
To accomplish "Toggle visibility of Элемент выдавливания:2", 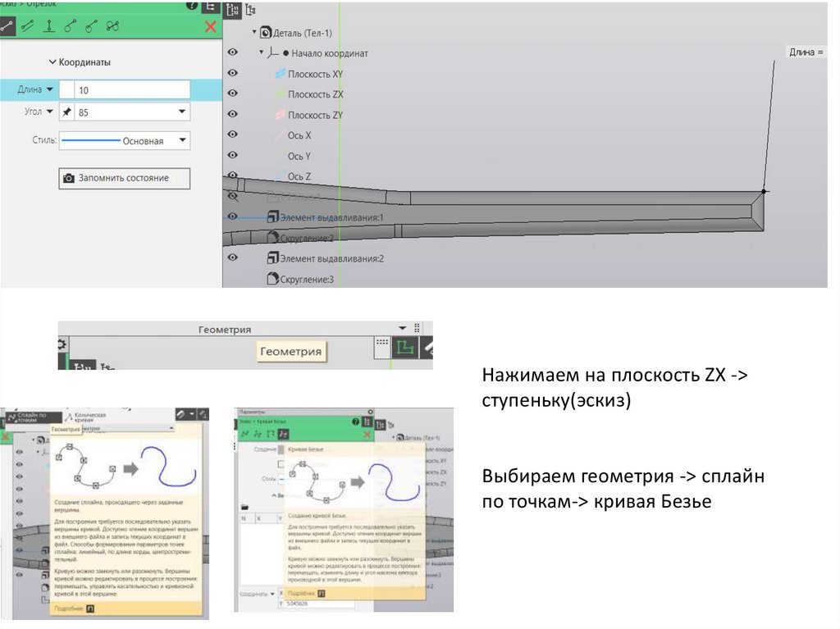I will [233, 258].
